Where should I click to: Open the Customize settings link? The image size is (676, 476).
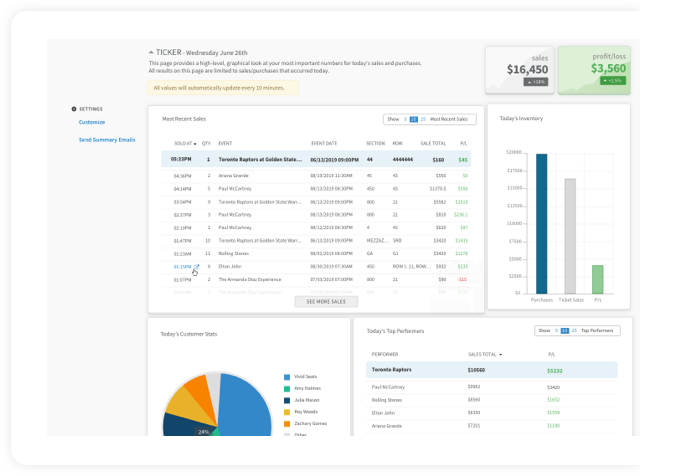92,122
